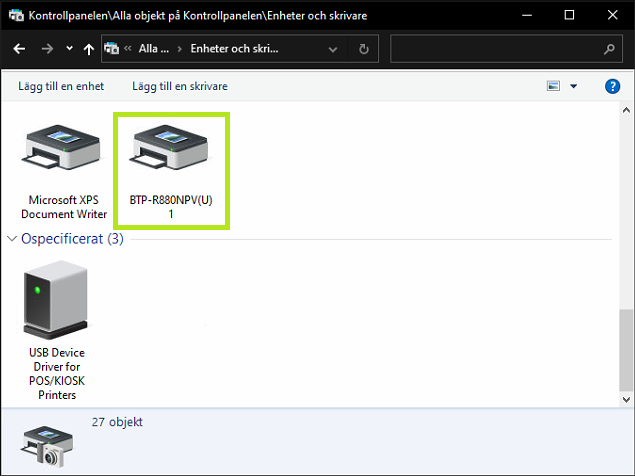Collapse the Ospecificerat group

[13, 239]
